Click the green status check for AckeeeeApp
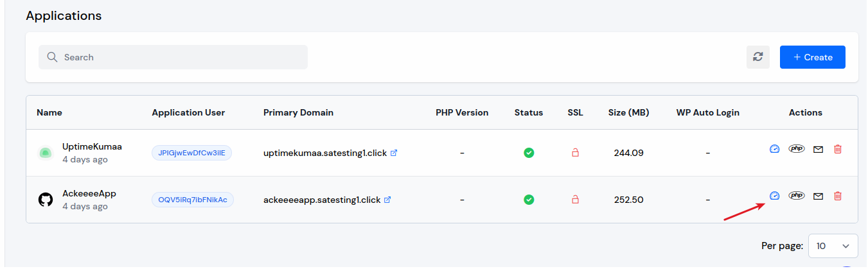 529,200
